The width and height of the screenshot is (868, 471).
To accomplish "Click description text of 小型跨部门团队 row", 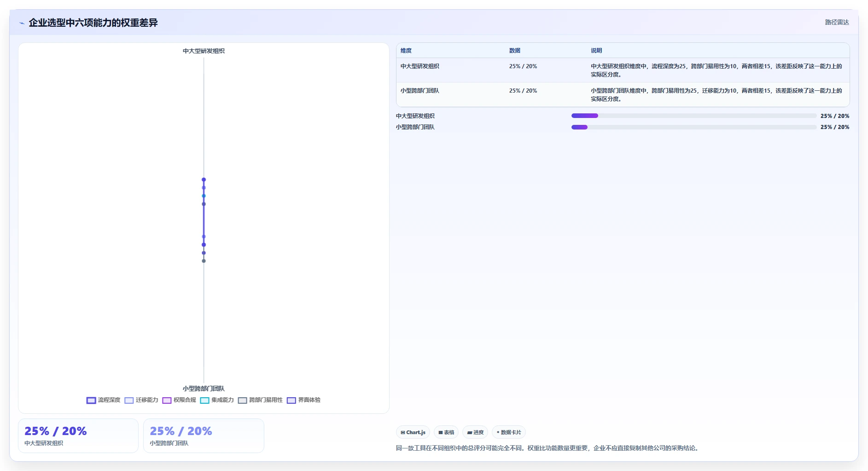I will point(717,95).
